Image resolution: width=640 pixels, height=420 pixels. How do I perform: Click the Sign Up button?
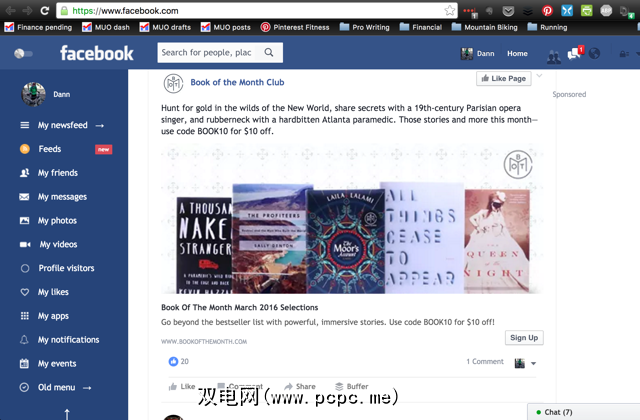coord(524,338)
